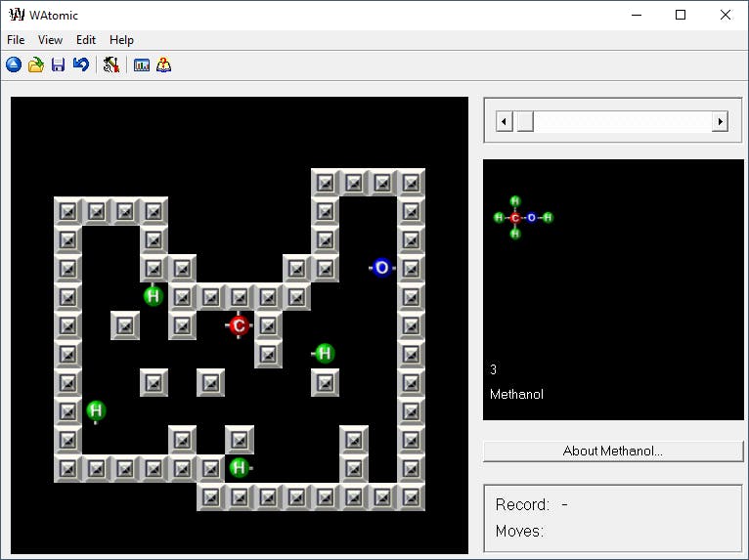The image size is (749, 560).
Task: Save game using the floppy disk icon
Action: pyautogui.click(x=59, y=65)
